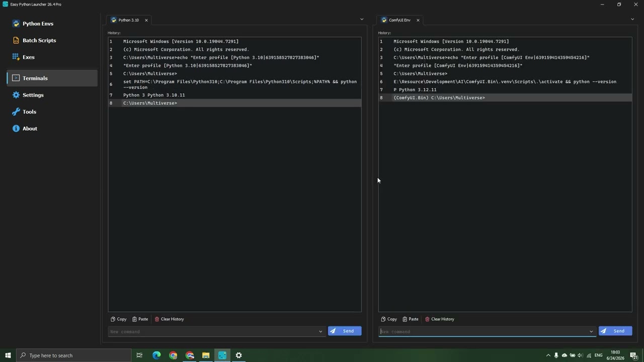Send the command in the right terminal
This screenshot has width=644, height=362.
point(615,331)
